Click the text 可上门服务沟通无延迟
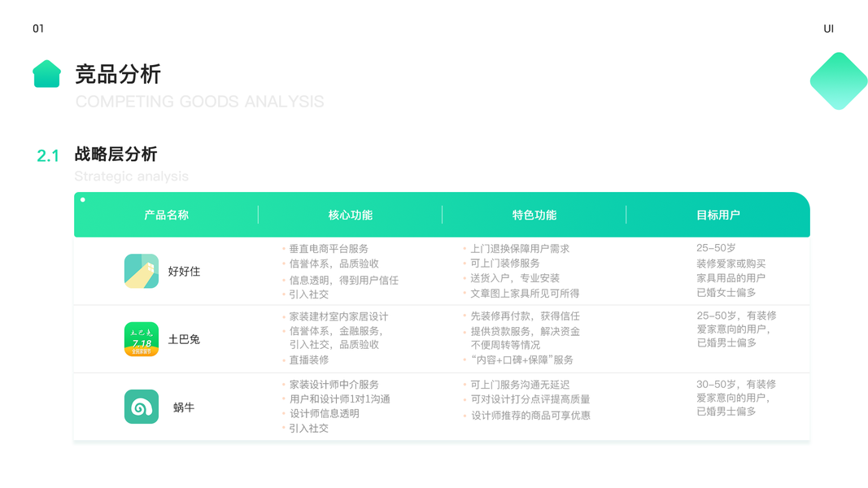The image size is (868, 488). click(520, 385)
